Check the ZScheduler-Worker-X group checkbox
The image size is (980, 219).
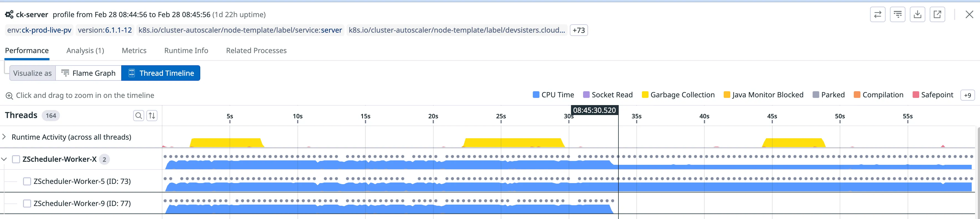16,159
